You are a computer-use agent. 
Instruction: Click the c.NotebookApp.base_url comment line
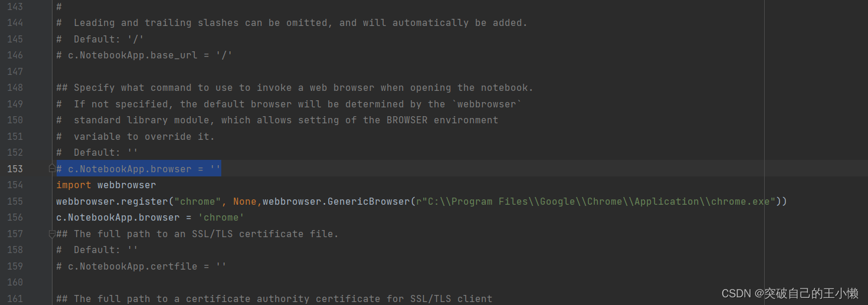coord(145,55)
